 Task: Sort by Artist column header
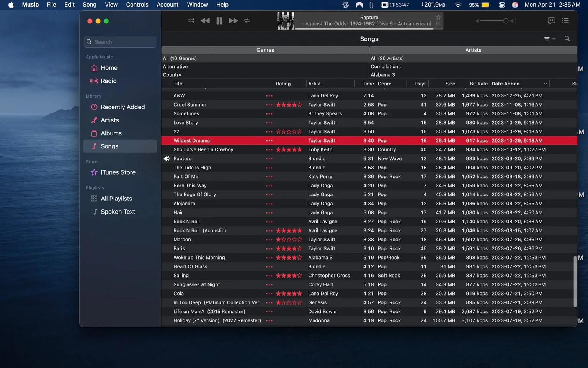tap(330, 84)
